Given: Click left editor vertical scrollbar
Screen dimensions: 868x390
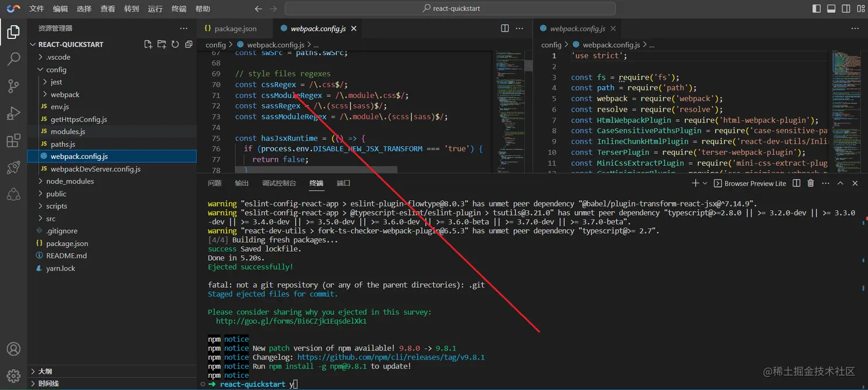Looking at the screenshot, I should point(528,65).
